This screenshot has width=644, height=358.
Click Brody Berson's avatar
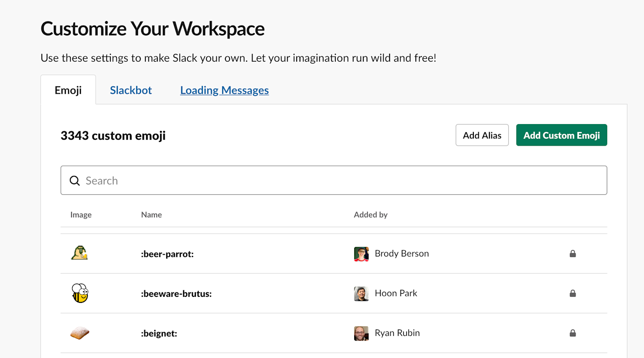tap(361, 254)
